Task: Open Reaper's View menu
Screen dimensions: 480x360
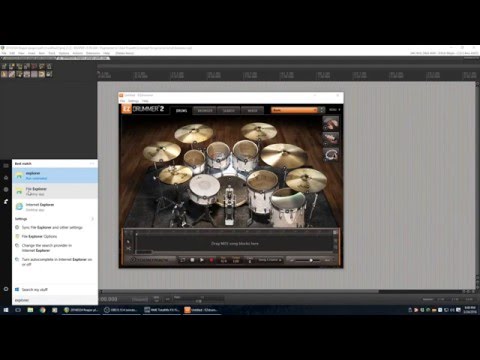Action: (21, 53)
